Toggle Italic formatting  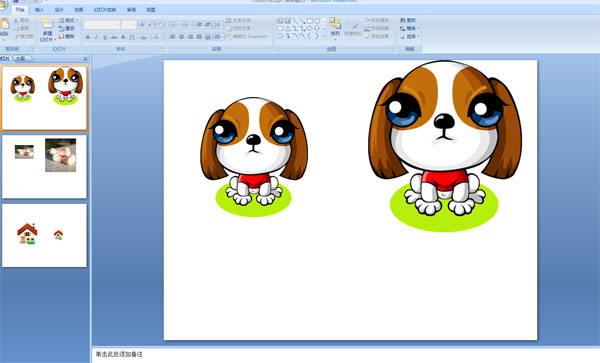click(x=96, y=37)
